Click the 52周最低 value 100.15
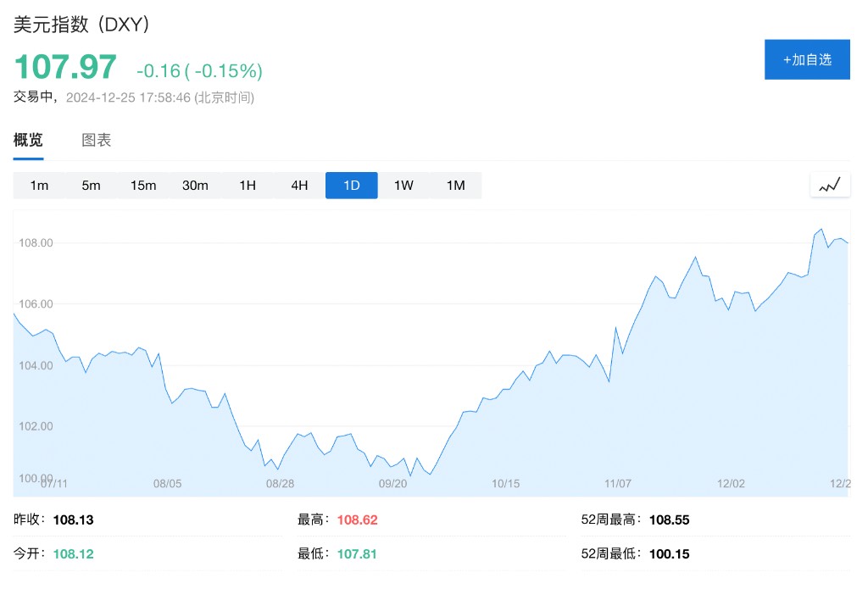 (670, 553)
